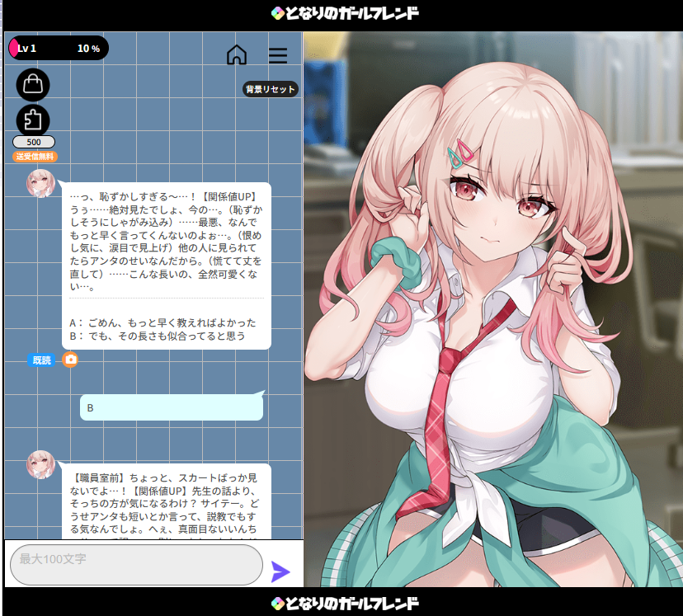Click option B: でも、その長さも似合ってると思う
683x616 pixels.
point(158,336)
